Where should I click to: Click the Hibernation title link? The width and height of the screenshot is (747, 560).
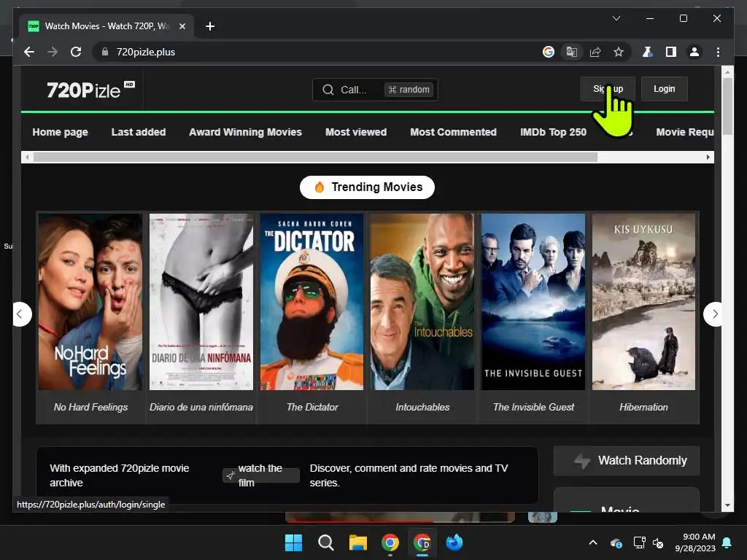[643, 407]
